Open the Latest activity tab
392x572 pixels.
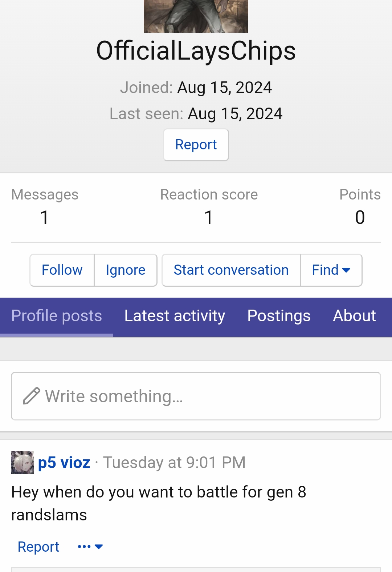(175, 316)
